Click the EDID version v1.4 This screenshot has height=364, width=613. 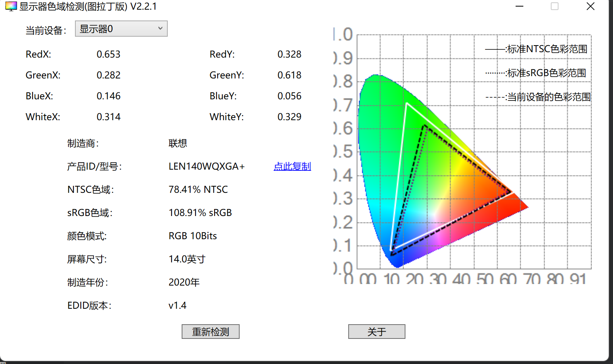(177, 306)
